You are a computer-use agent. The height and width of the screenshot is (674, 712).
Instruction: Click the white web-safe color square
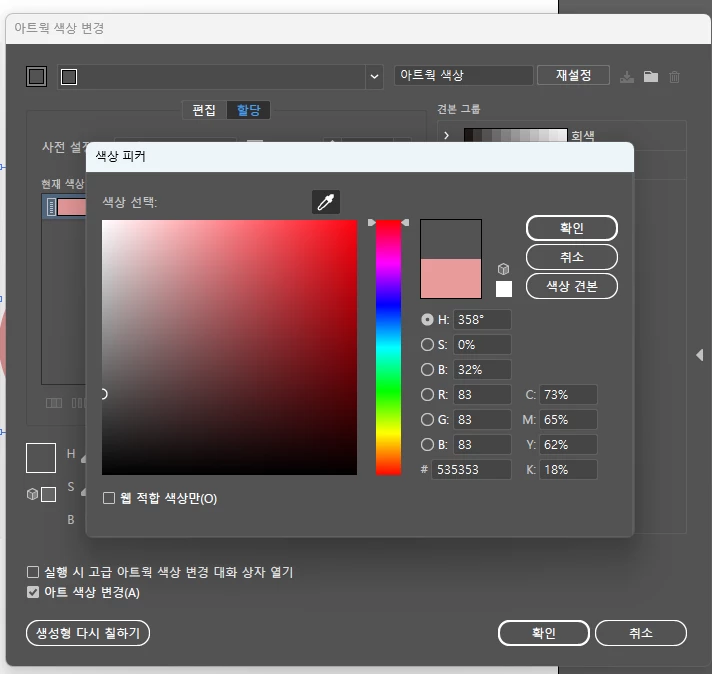click(x=504, y=289)
